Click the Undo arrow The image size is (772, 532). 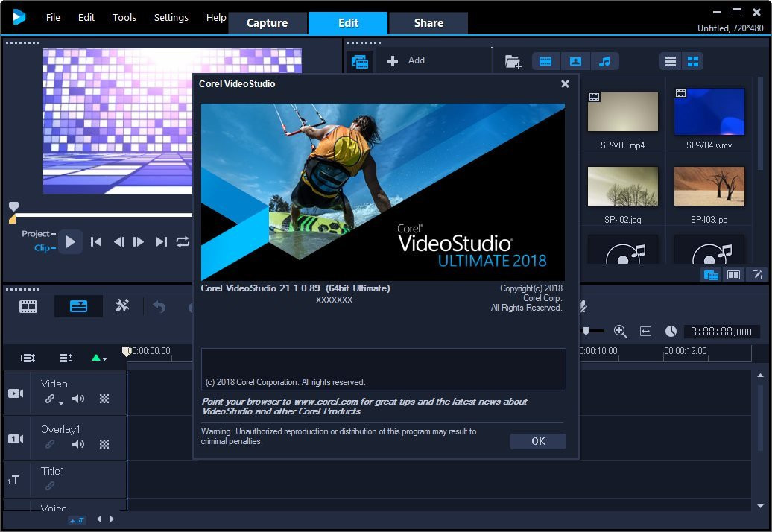[x=159, y=306]
